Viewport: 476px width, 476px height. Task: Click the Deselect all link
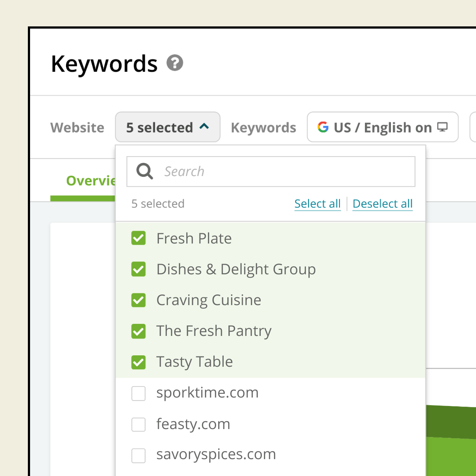382,204
